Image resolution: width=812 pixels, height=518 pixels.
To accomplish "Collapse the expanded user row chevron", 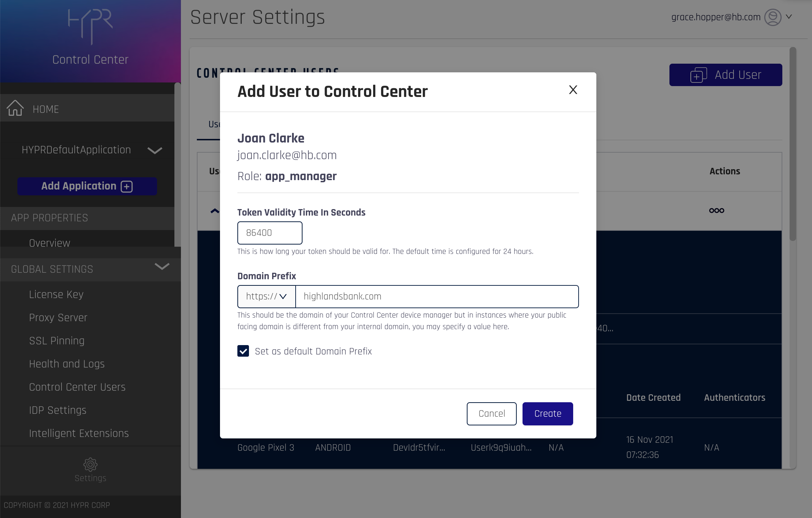I will (215, 211).
